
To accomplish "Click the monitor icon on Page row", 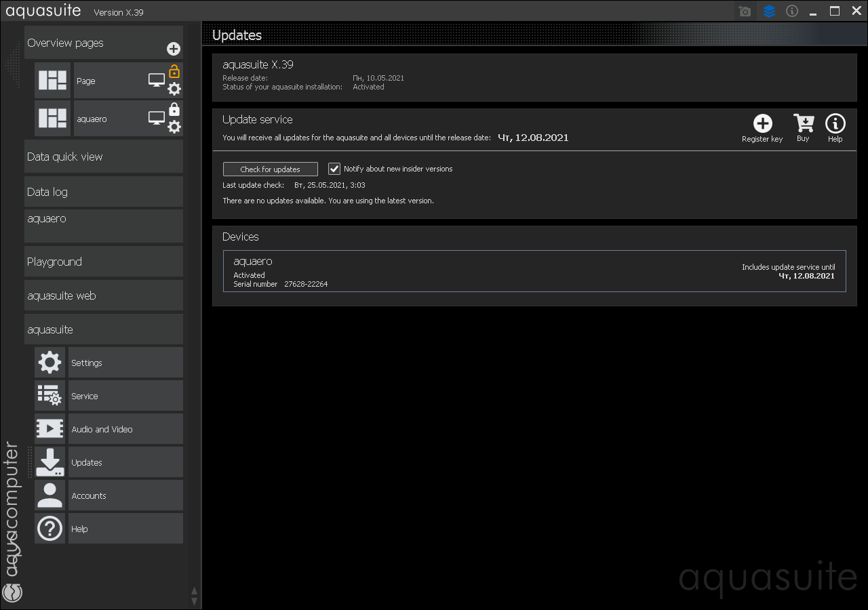I will [x=157, y=81].
